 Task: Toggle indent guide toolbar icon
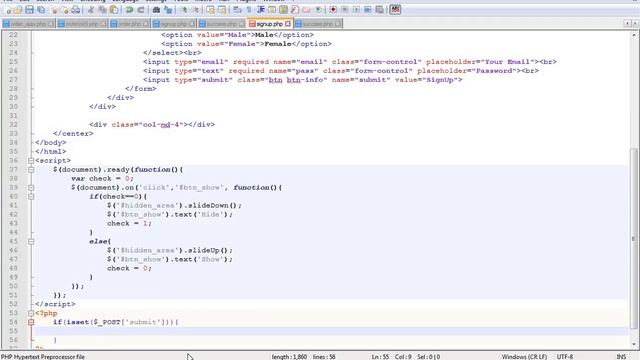pos(260,10)
